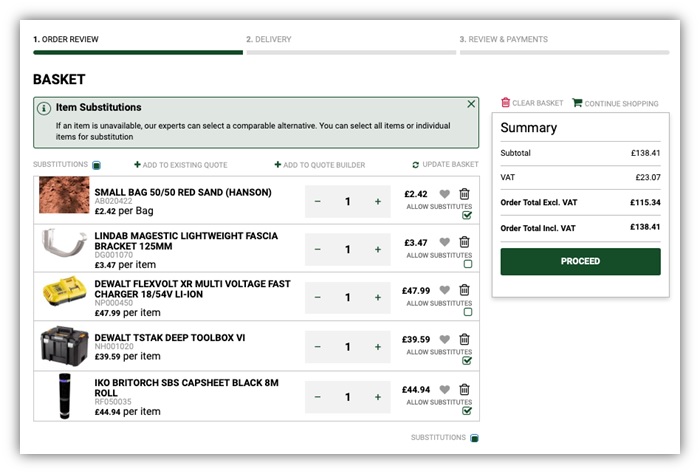Open the TSTAK toolbox product image

pos(64,346)
